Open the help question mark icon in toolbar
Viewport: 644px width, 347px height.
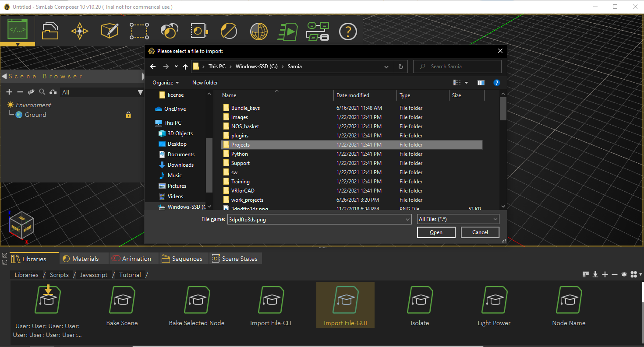coord(348,32)
